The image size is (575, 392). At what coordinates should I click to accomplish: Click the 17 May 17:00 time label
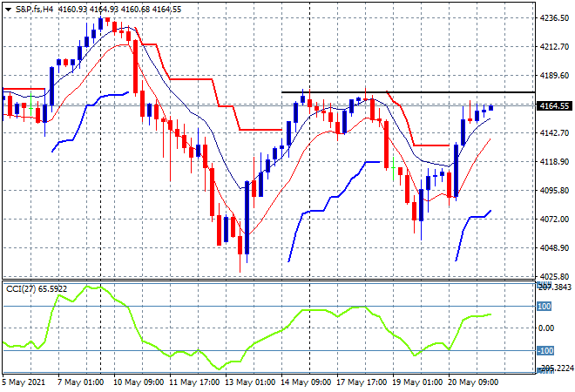pyautogui.click(x=362, y=382)
